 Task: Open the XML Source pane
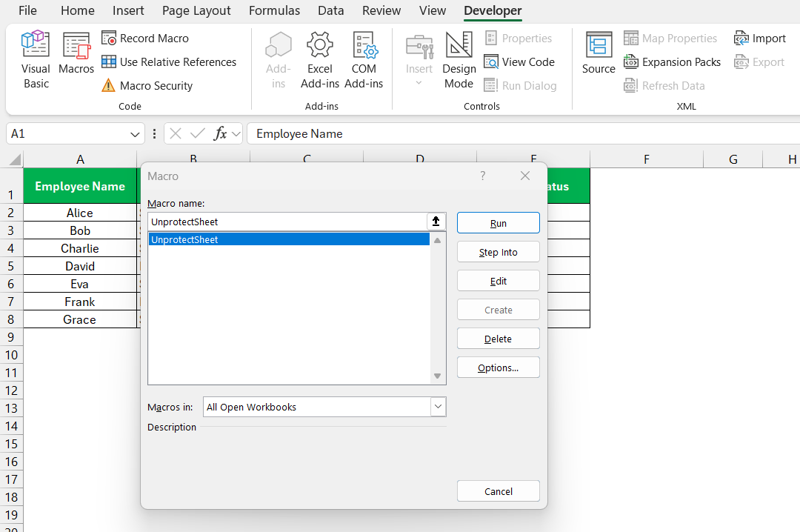599,53
